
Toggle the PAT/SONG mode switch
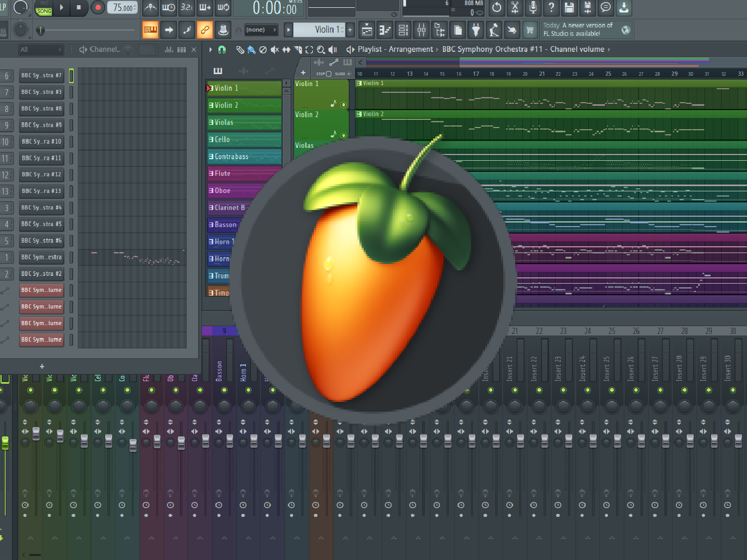[x=44, y=8]
